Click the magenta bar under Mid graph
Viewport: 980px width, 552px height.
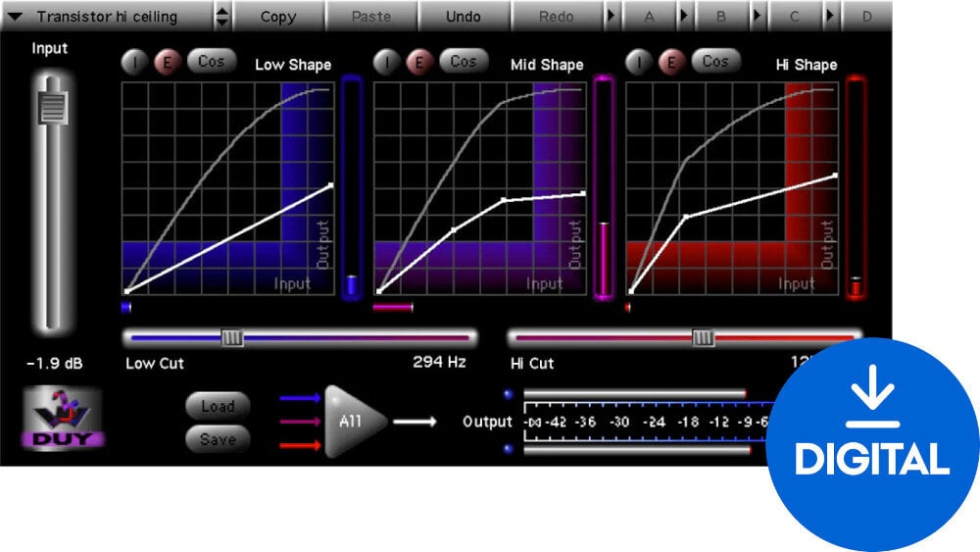393,307
